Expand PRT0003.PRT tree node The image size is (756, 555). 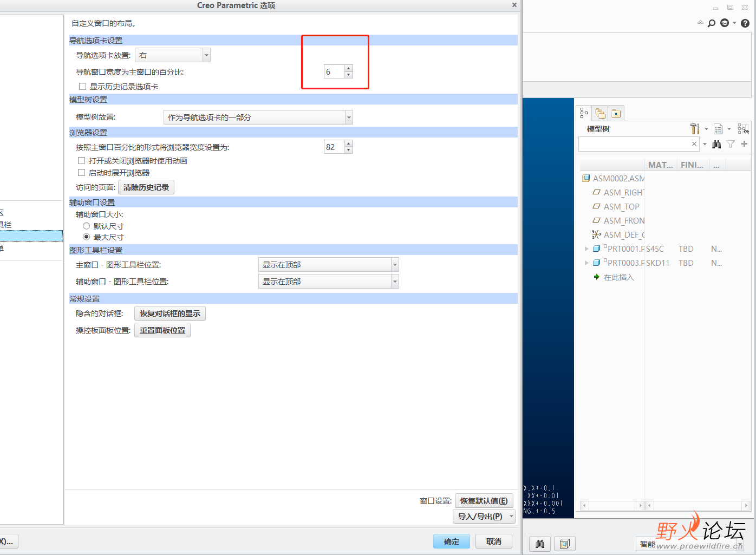pyautogui.click(x=586, y=263)
